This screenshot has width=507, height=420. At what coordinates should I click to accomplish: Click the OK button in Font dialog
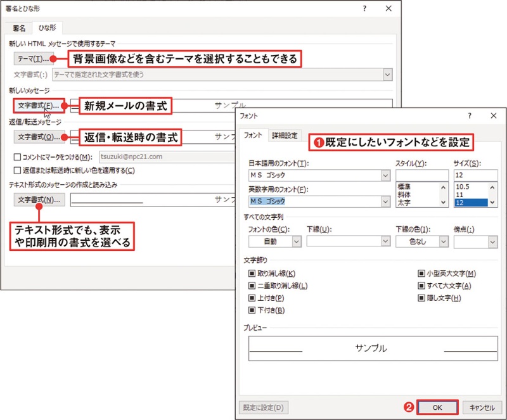click(437, 407)
